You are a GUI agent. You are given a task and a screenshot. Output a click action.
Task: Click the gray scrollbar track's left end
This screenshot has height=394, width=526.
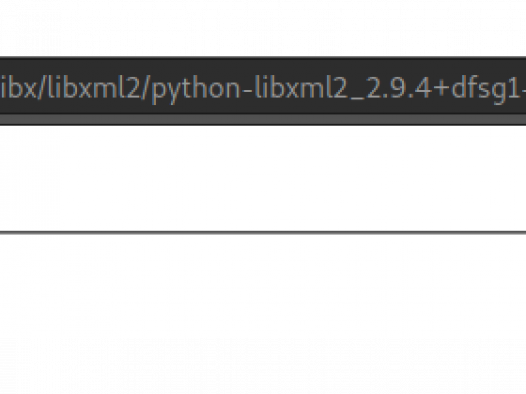pyautogui.click(x=5, y=119)
